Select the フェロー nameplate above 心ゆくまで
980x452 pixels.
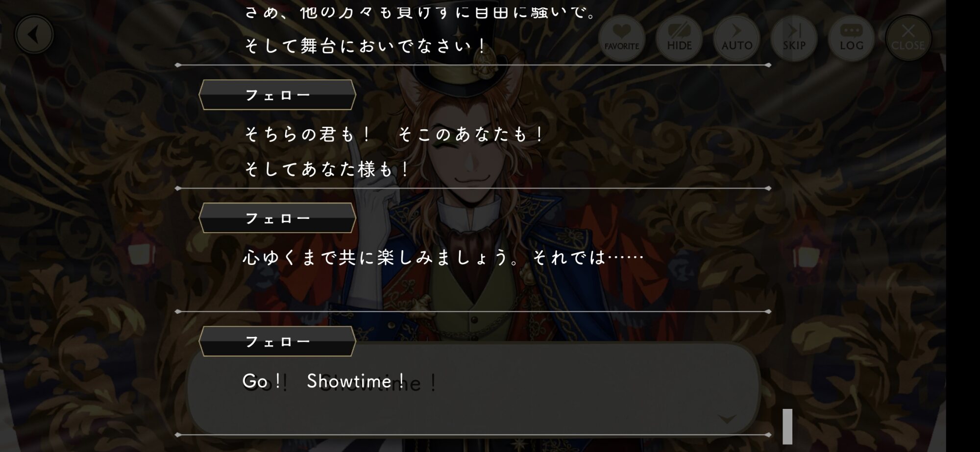pos(277,218)
